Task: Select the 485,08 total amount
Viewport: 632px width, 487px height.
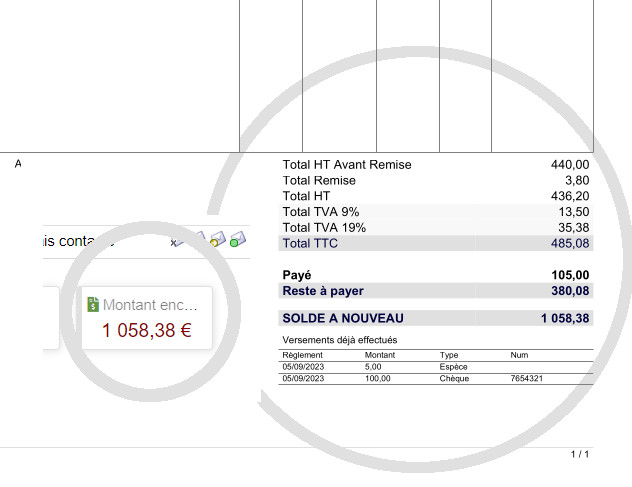Action: [570, 243]
